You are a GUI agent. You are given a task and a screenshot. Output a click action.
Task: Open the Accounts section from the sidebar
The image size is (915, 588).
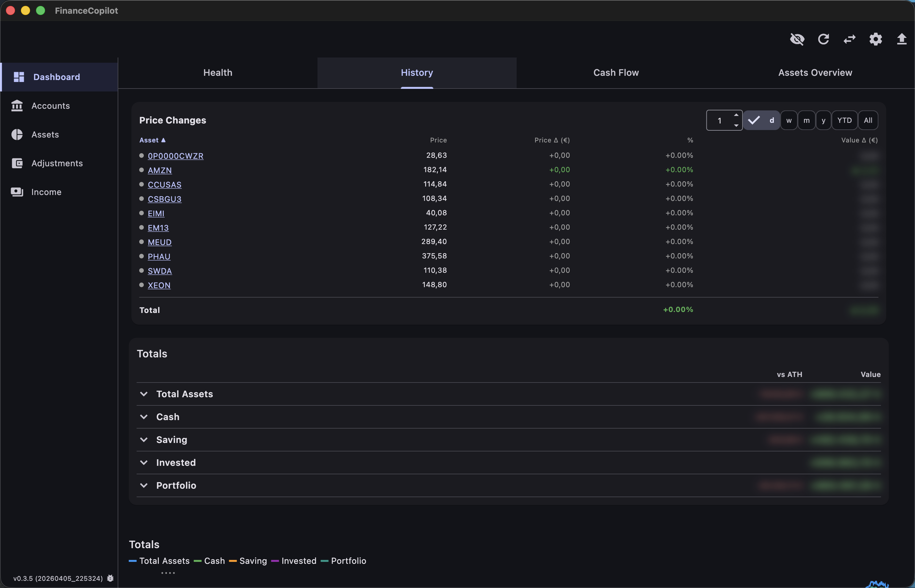50,106
